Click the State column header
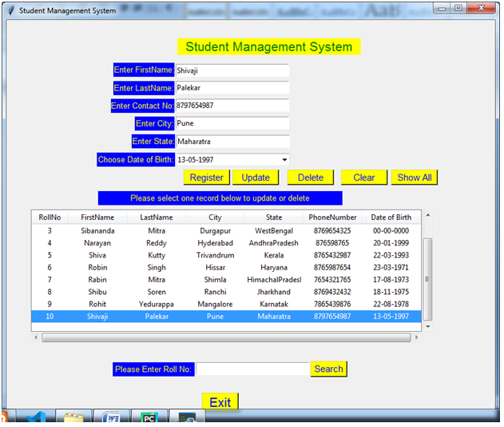504x427 pixels. click(274, 217)
